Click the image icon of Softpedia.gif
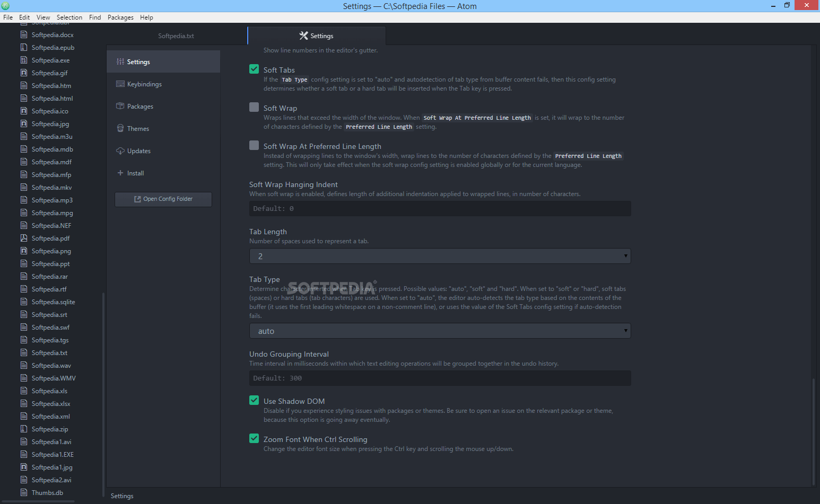 coord(24,73)
